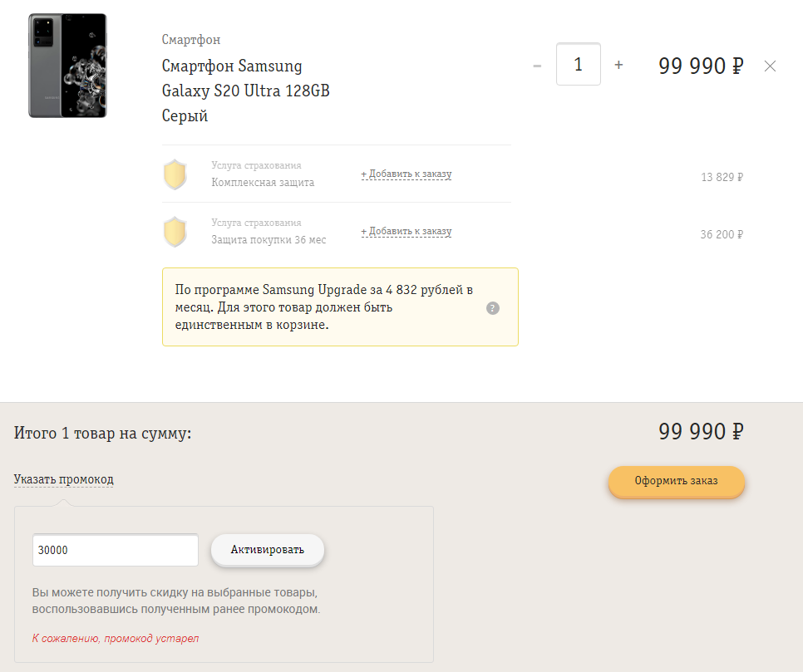Increase quantity with the plus button

pyautogui.click(x=618, y=65)
